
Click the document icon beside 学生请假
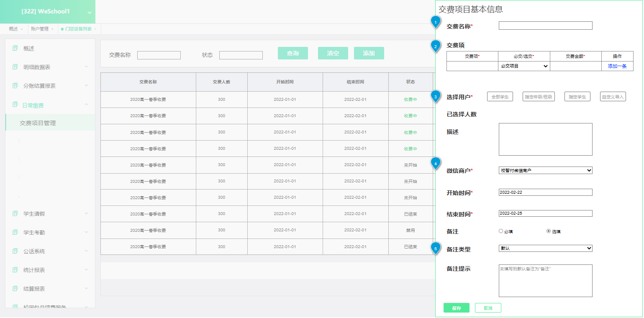[15, 213]
